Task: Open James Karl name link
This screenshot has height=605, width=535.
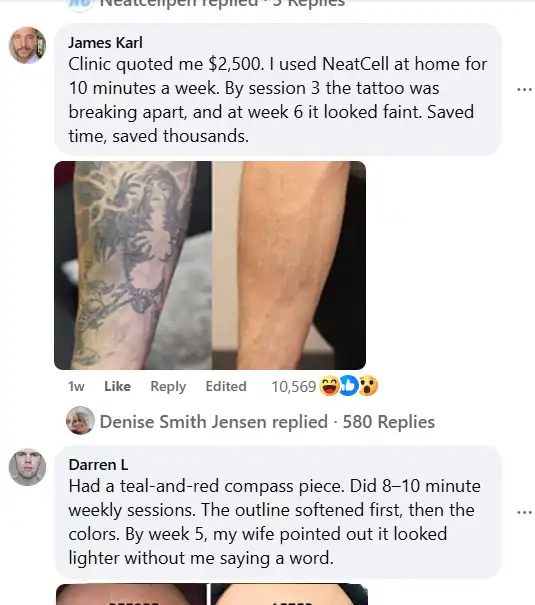Action: [105, 42]
